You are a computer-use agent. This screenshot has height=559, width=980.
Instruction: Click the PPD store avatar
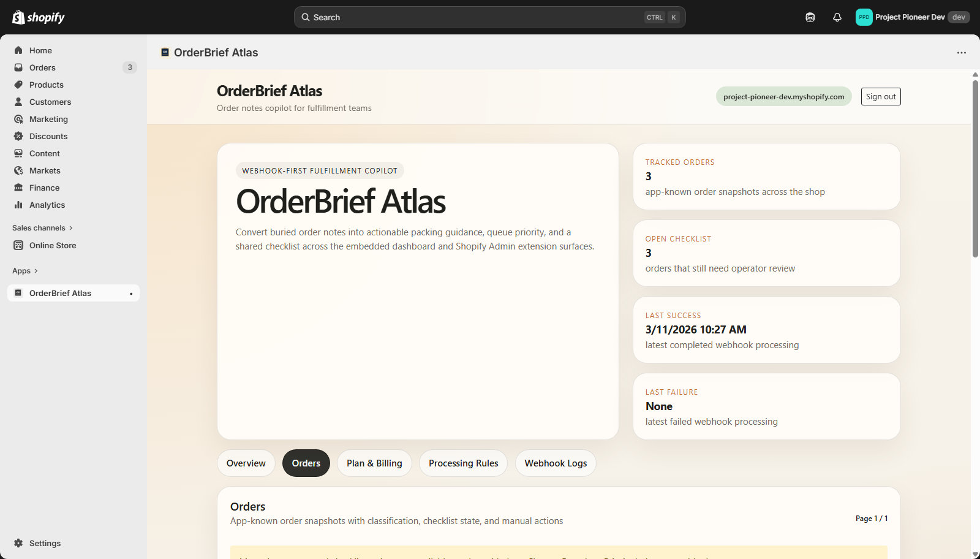coord(864,17)
